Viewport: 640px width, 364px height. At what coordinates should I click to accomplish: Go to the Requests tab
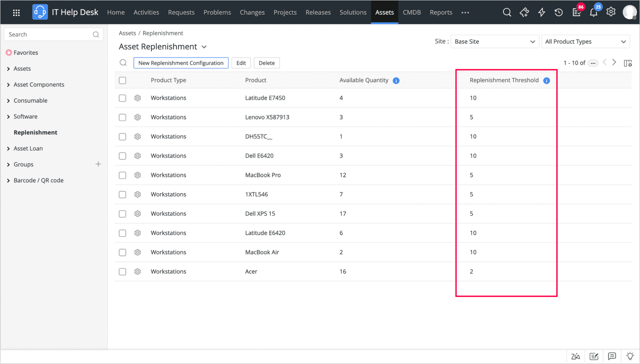click(181, 12)
